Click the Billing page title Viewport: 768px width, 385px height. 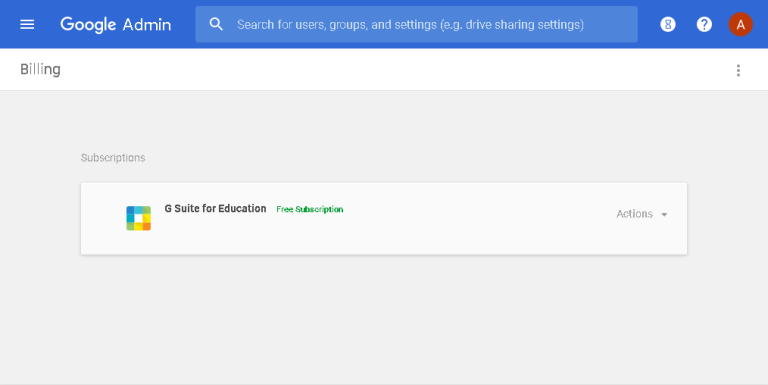click(40, 70)
